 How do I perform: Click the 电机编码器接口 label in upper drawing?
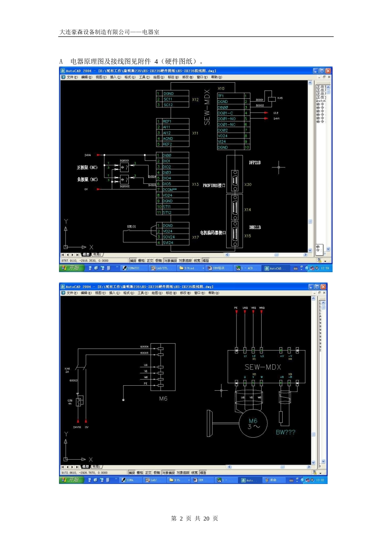(213, 233)
